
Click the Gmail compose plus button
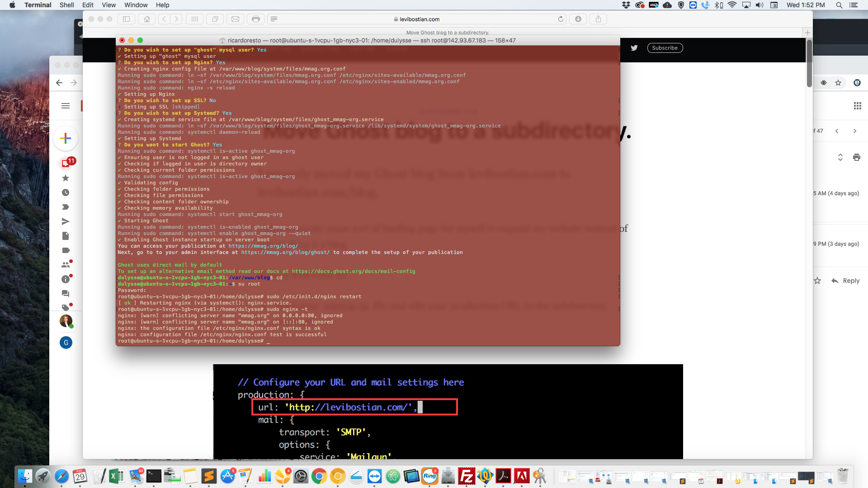[66, 138]
